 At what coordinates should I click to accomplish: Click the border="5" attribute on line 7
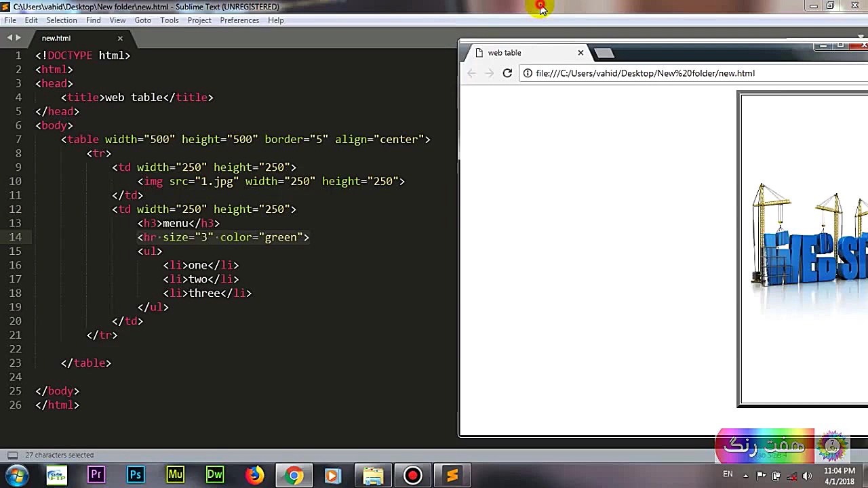click(x=296, y=140)
